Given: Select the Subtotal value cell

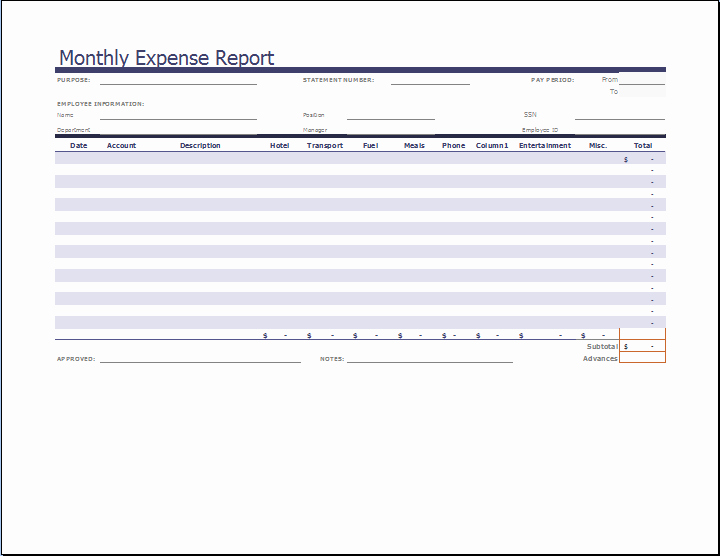Looking at the screenshot, I should point(642,346).
